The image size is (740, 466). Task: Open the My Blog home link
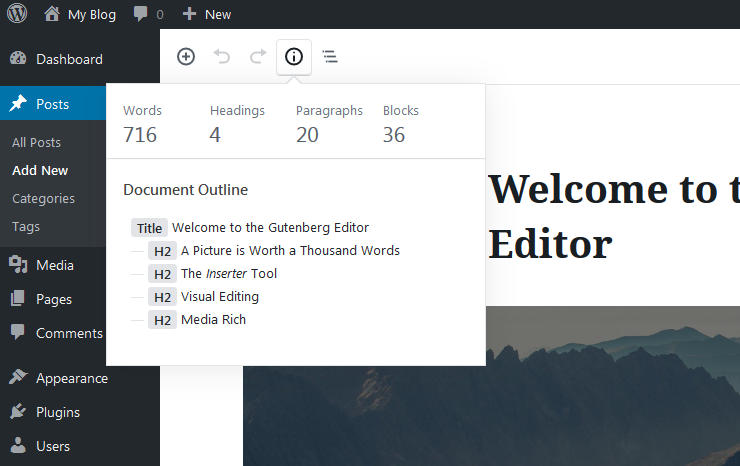[80, 14]
